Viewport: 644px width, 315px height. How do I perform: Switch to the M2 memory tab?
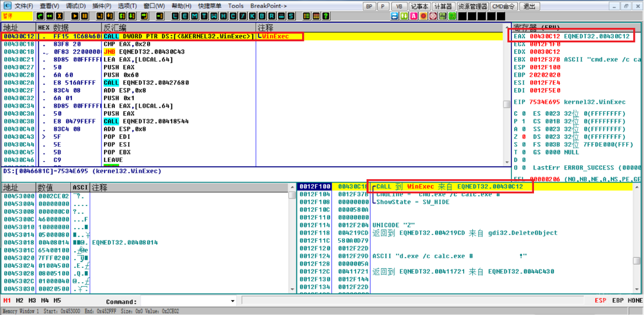click(x=20, y=301)
